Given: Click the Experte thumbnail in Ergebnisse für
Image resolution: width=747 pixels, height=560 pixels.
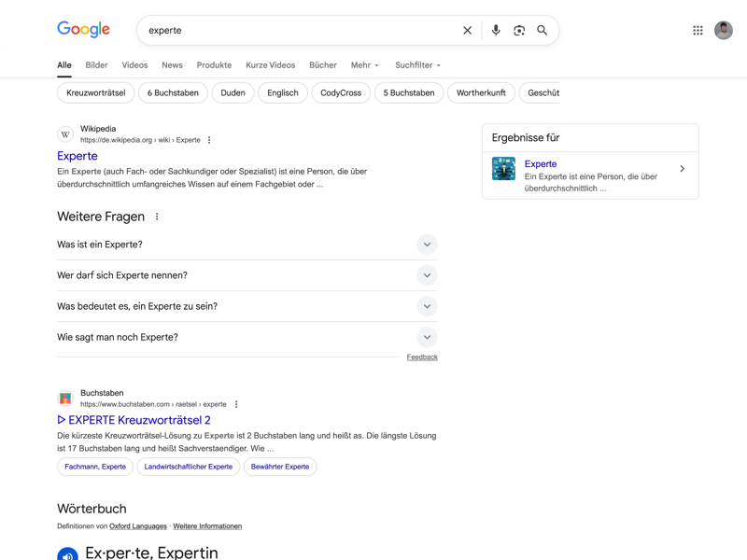Looking at the screenshot, I should point(503,169).
